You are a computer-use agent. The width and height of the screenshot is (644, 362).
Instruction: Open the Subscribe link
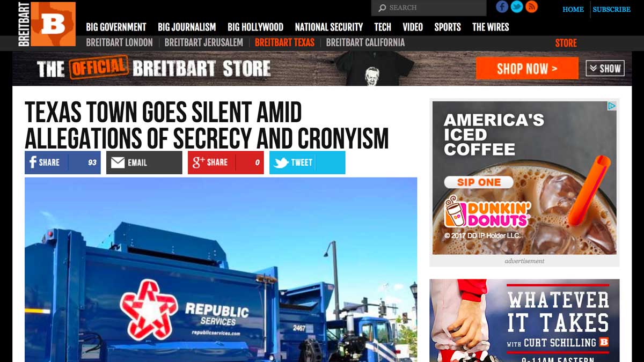point(611,9)
